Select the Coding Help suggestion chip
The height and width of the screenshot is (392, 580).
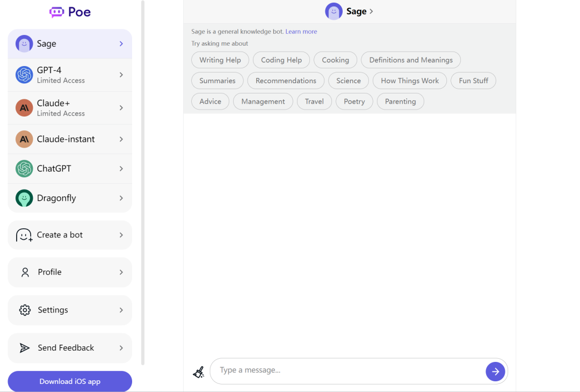click(x=281, y=60)
